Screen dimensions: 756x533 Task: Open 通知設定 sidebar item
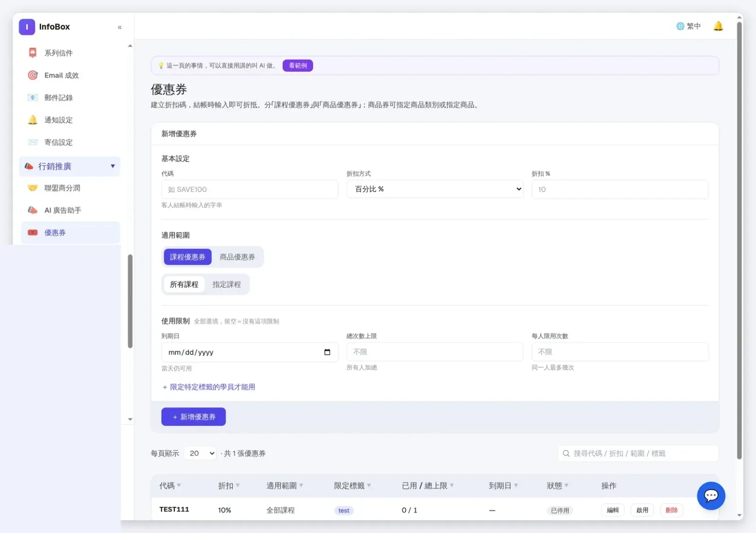click(x=70, y=120)
